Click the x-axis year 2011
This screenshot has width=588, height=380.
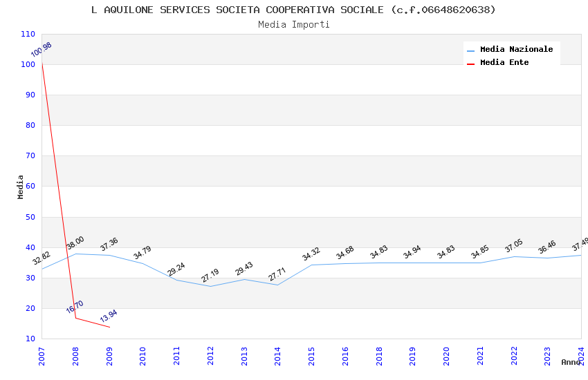point(176,356)
